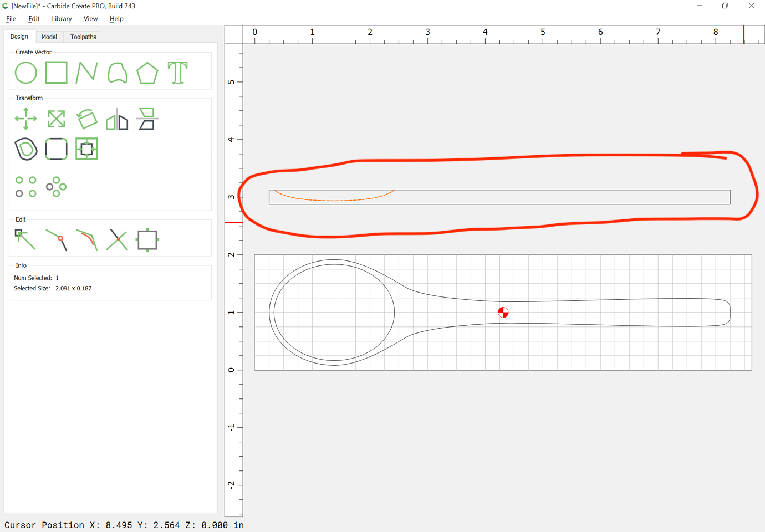Open the Offset vector tool
The height and width of the screenshot is (532, 765).
(x=26, y=149)
